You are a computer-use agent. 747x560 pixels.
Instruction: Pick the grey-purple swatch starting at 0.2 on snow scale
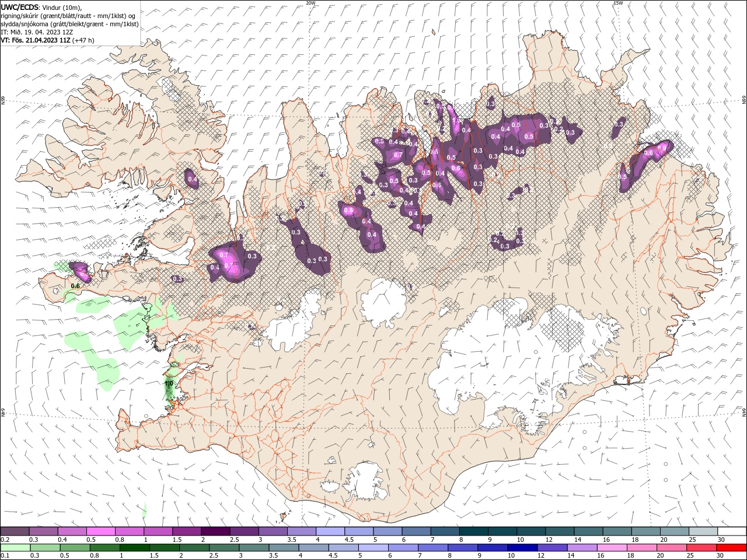15,531
